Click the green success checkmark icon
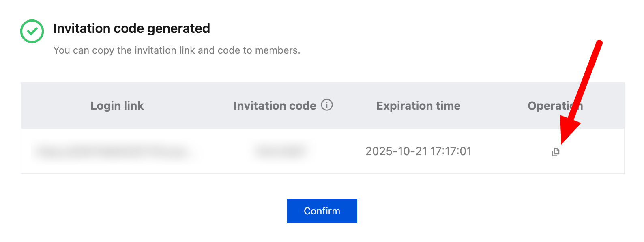Viewport: 644px width, 242px height. [32, 31]
